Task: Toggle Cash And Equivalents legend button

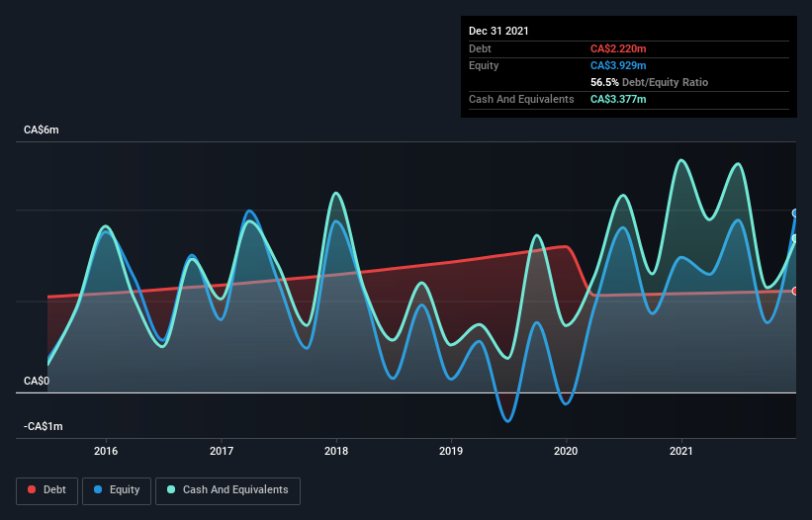Action: tap(227, 490)
